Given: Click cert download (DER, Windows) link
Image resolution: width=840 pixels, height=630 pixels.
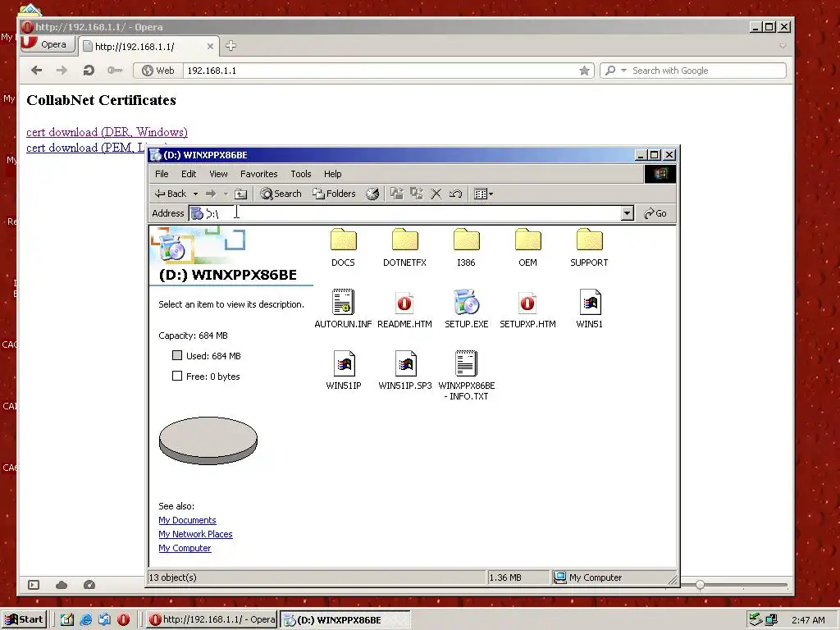Looking at the screenshot, I should (107, 132).
